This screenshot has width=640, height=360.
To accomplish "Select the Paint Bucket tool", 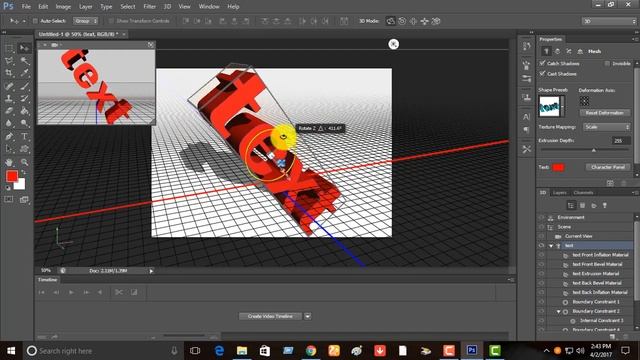I will [24, 111].
